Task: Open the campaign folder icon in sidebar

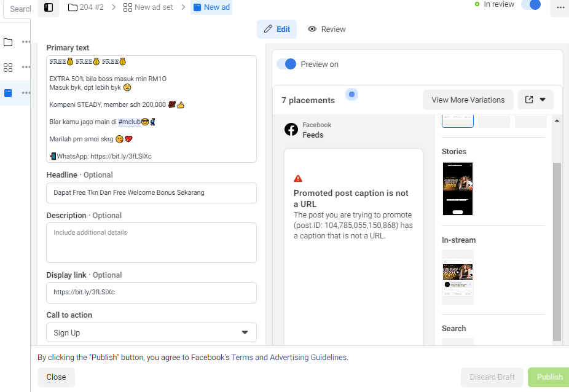Action: 8,42
